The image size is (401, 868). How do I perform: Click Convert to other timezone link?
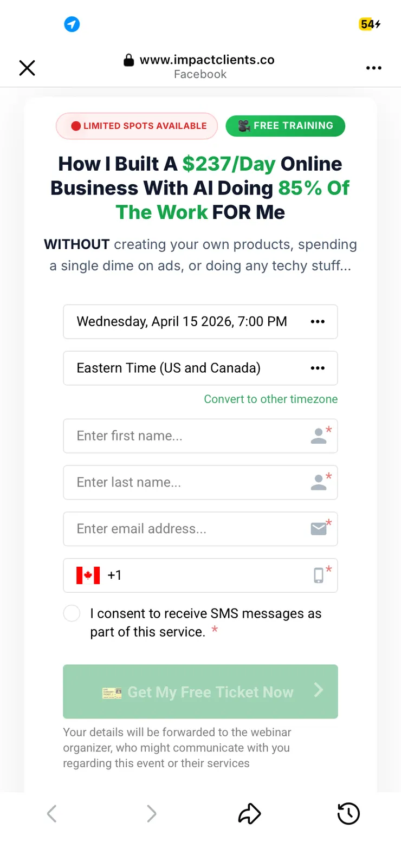click(x=270, y=399)
